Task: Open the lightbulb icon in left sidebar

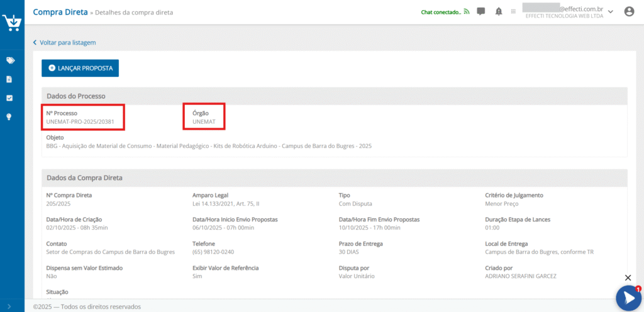Action: point(9,117)
